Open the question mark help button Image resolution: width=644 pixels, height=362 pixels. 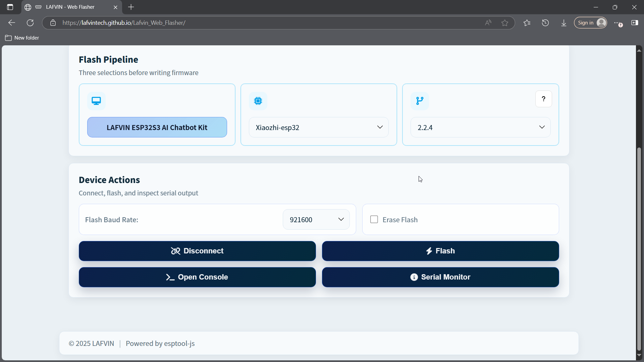click(543, 99)
